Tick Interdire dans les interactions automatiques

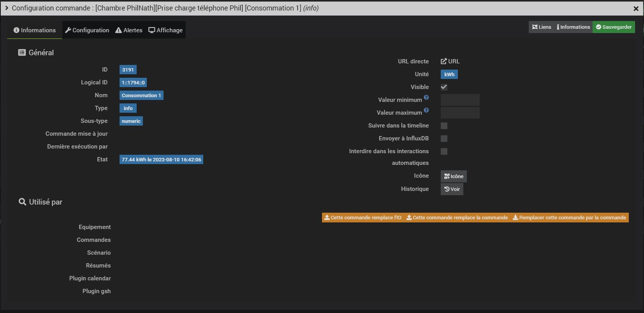point(444,151)
